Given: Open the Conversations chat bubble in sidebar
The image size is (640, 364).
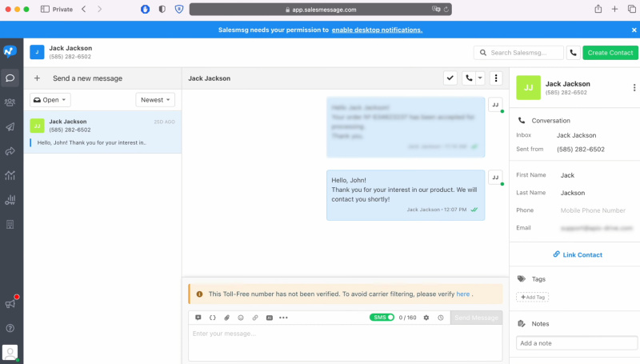Looking at the screenshot, I should click(10, 78).
